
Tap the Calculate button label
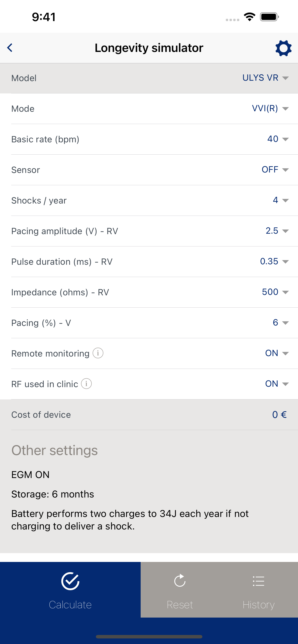click(x=70, y=605)
